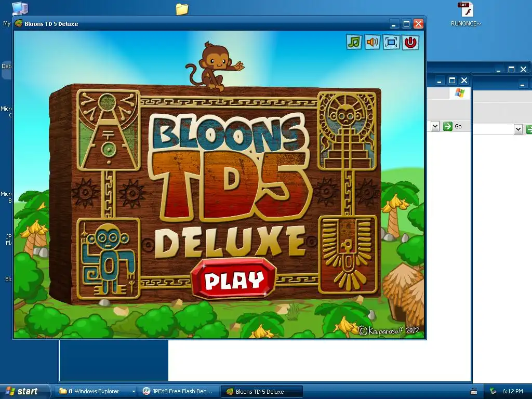Click the temple pyramid carving on the sign
Screen dimensions: 532x399
(x=347, y=131)
